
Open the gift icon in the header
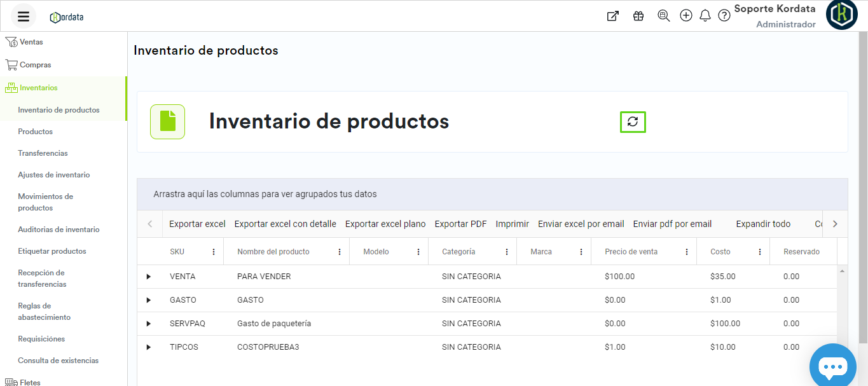pos(638,16)
